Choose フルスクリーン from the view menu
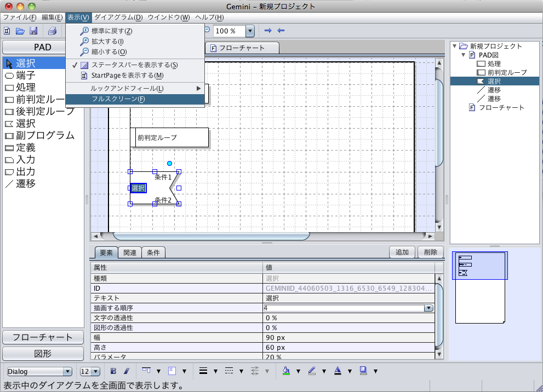This screenshot has height=392, width=543. (135, 99)
